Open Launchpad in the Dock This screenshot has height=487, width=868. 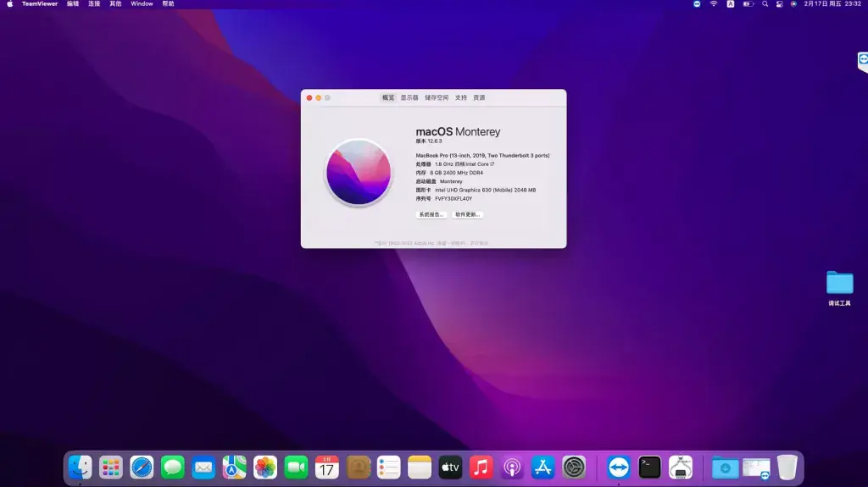(x=111, y=468)
